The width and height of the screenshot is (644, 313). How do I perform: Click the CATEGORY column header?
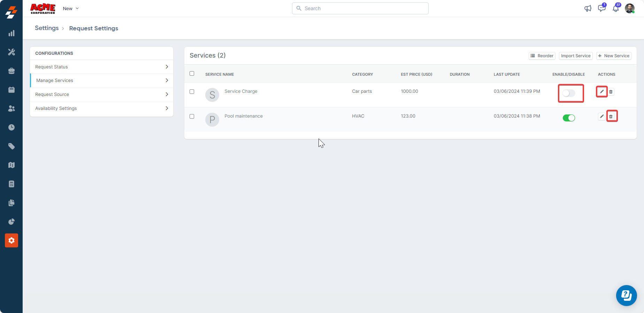[362, 74]
